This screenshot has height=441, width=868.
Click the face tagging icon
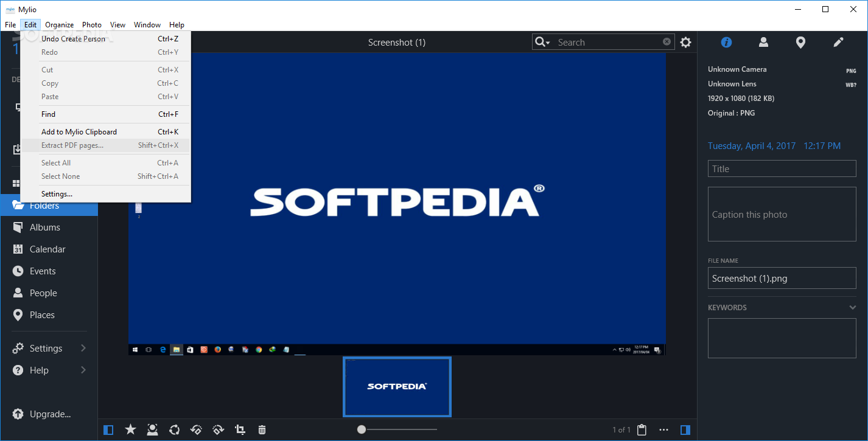(152, 430)
